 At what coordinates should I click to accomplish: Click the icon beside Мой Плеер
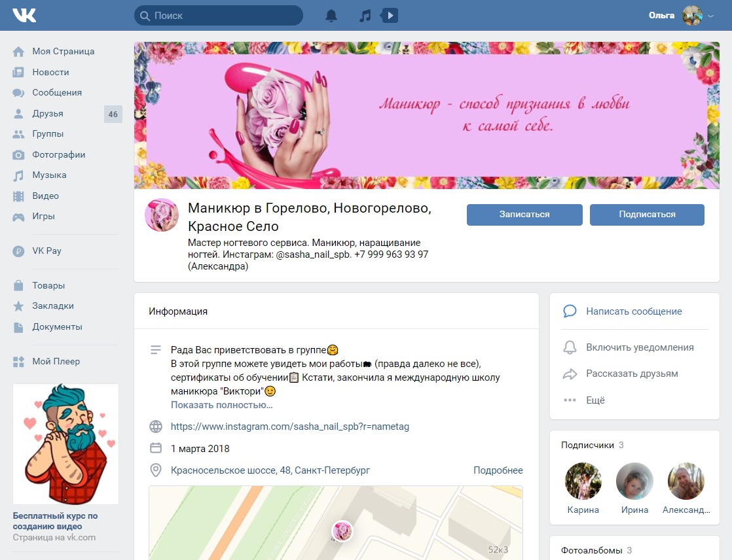click(18, 361)
